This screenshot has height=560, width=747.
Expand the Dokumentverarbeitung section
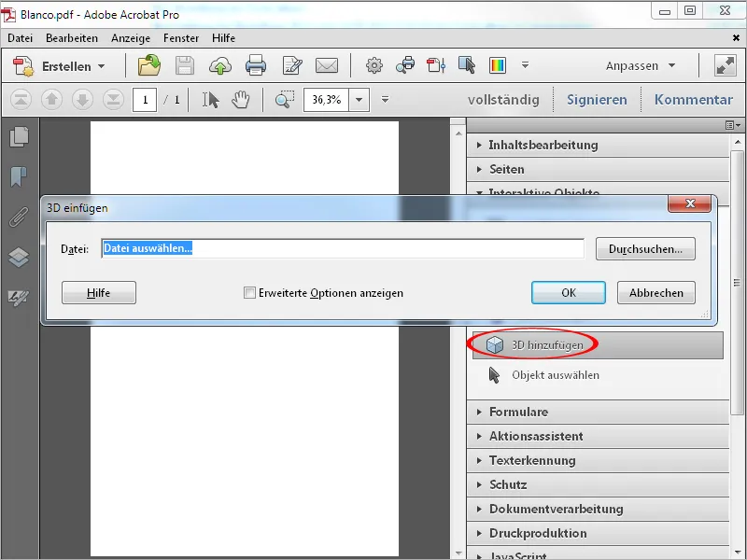tap(598, 509)
